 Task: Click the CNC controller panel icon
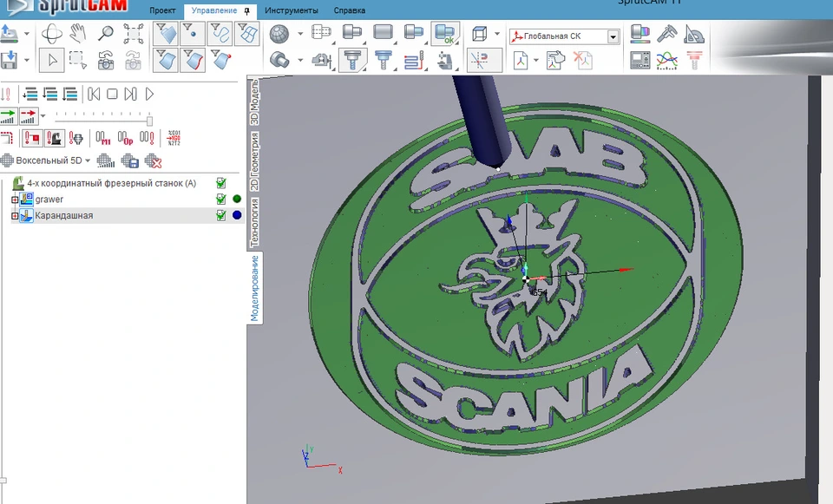point(640,60)
